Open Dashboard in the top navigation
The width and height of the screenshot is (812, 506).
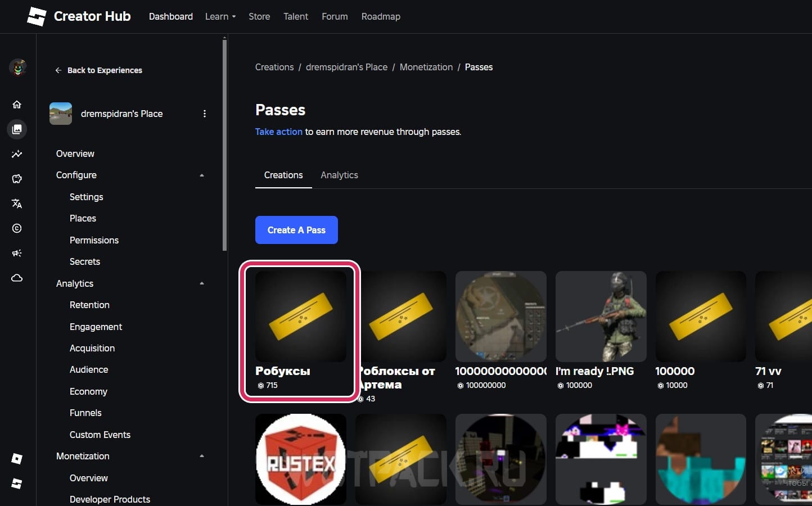(x=171, y=16)
